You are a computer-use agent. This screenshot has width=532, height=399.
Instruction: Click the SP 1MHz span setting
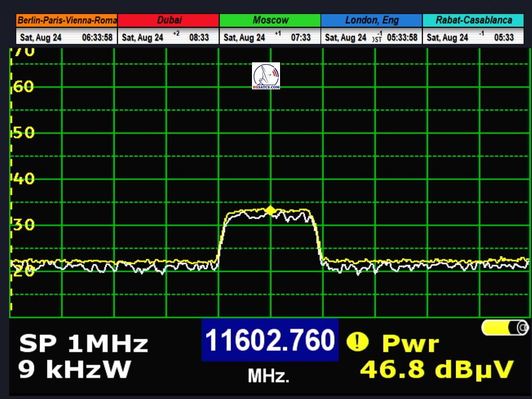click(x=84, y=343)
